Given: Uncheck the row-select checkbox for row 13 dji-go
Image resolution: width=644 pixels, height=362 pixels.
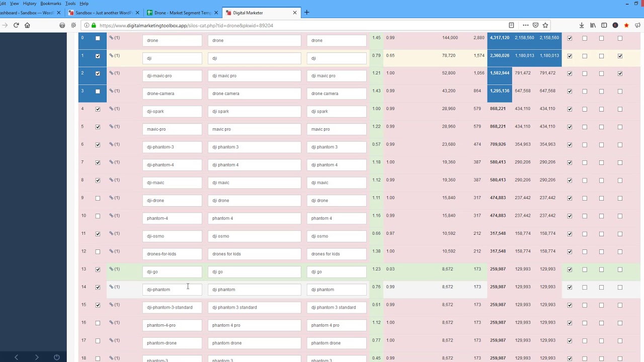Looking at the screenshot, I should (98, 269).
